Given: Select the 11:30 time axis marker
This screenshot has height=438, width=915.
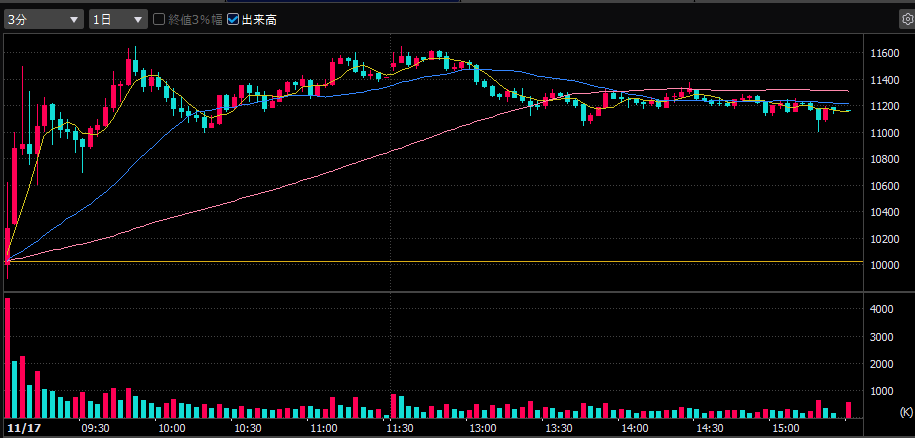Looking at the screenshot, I should [399, 428].
